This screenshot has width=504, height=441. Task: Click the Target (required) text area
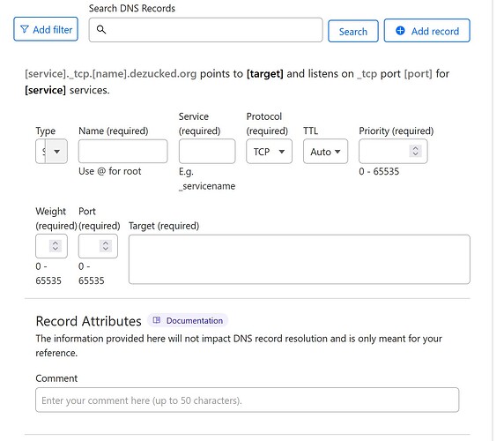[300, 259]
